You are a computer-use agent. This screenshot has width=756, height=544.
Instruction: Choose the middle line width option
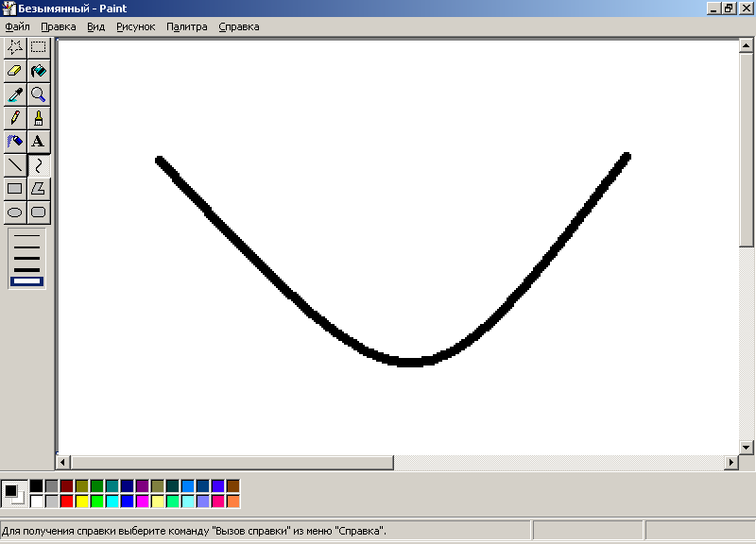tap(27, 258)
